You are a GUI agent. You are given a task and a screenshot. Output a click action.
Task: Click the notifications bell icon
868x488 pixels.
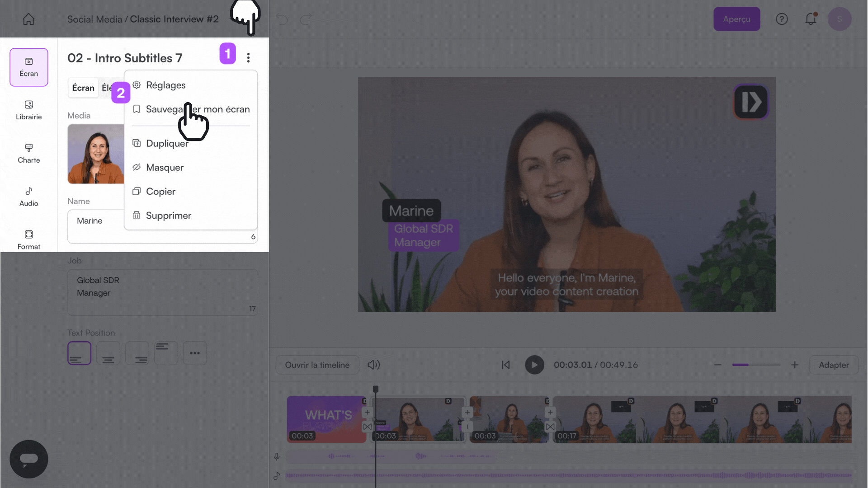click(811, 19)
